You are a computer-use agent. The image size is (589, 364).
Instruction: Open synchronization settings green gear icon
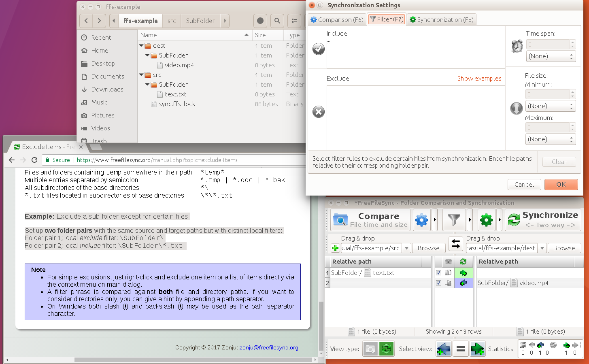(486, 220)
